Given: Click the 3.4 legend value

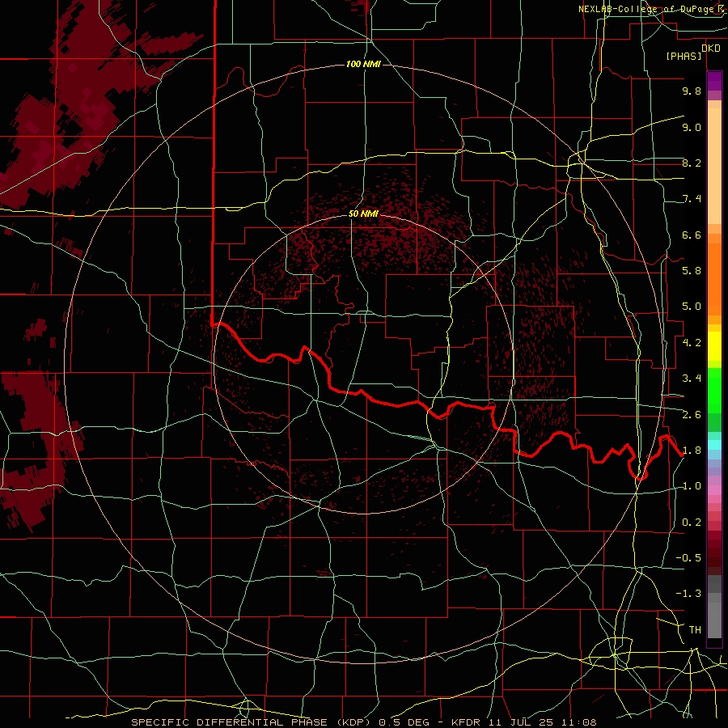Looking at the screenshot, I should (x=692, y=379).
